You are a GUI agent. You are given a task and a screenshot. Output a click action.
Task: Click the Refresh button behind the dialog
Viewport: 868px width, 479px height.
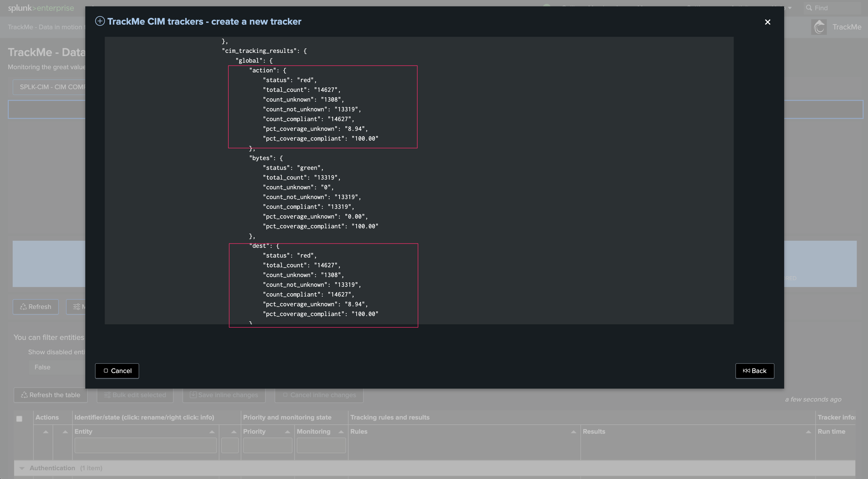36,307
